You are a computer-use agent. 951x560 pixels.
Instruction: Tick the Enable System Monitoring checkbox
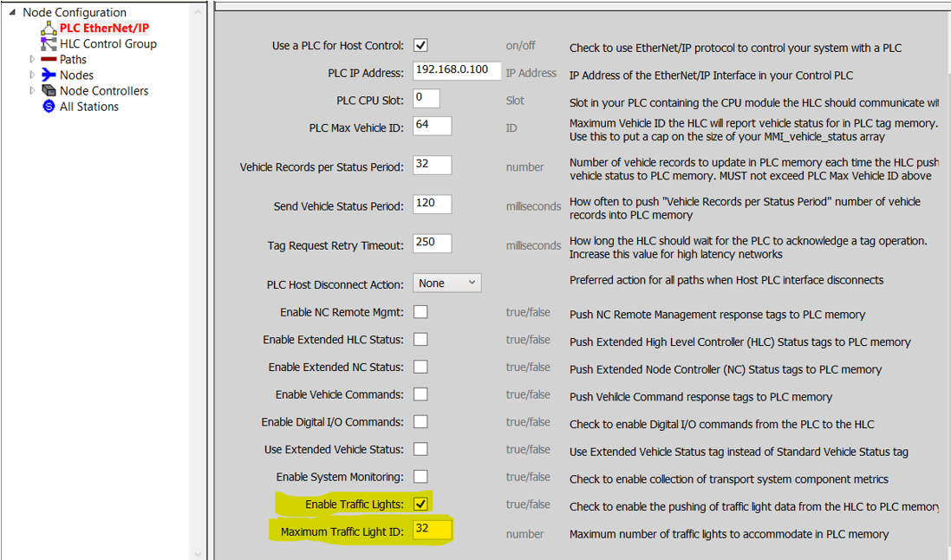pyautogui.click(x=420, y=476)
